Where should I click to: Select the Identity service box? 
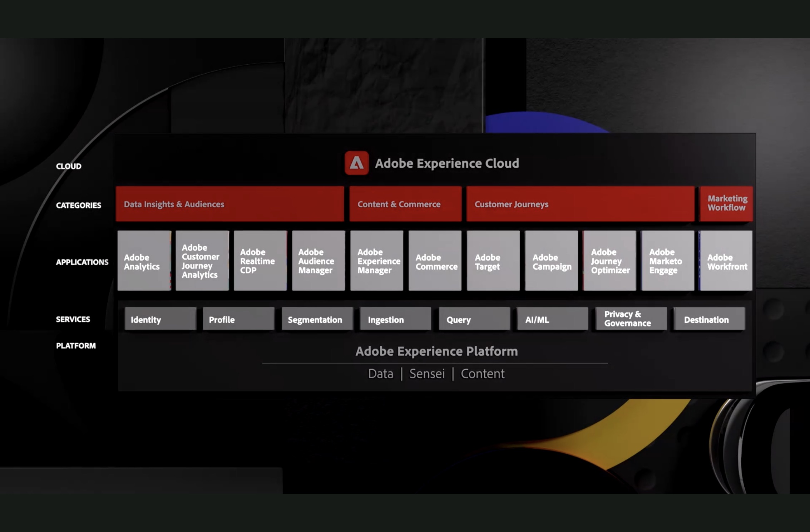coord(160,319)
